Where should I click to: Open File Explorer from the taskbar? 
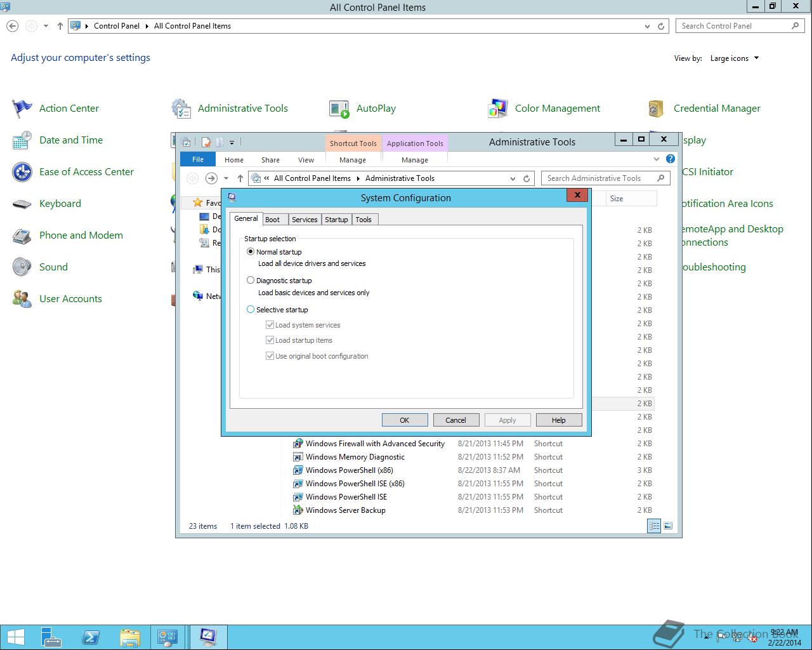point(129,637)
